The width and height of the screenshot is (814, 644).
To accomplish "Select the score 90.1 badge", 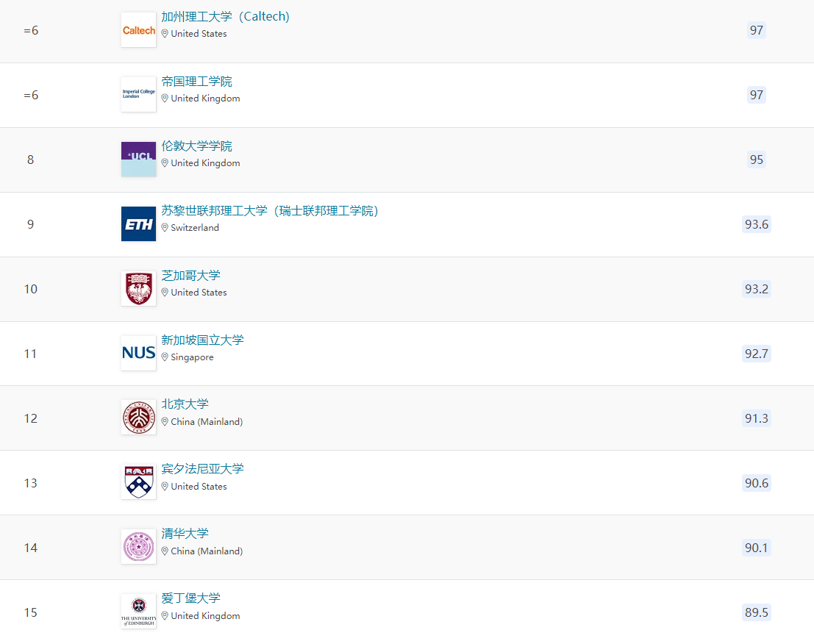I will click(757, 548).
